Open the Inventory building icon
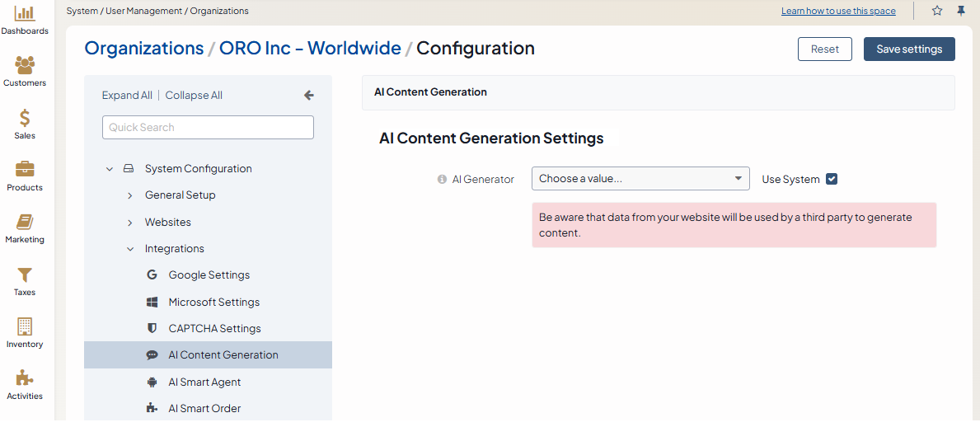The image size is (980, 441). tap(25, 326)
